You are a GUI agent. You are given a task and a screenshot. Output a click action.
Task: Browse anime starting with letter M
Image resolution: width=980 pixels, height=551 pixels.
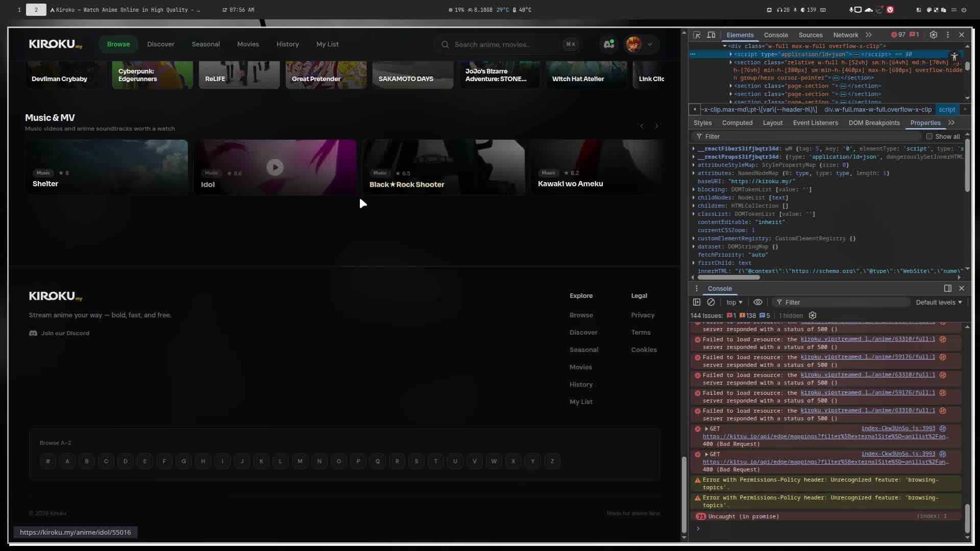pyautogui.click(x=300, y=461)
